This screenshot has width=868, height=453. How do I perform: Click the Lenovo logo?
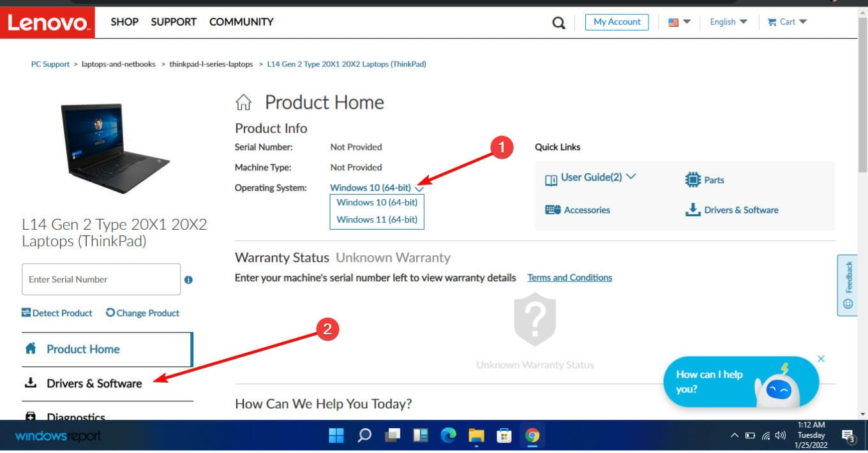coord(47,22)
